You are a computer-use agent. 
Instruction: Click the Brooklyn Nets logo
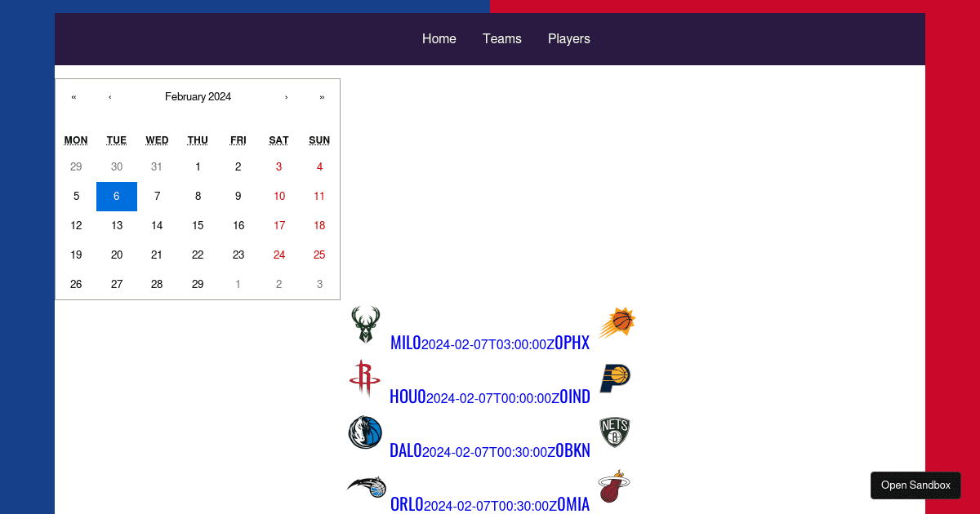[x=614, y=432]
